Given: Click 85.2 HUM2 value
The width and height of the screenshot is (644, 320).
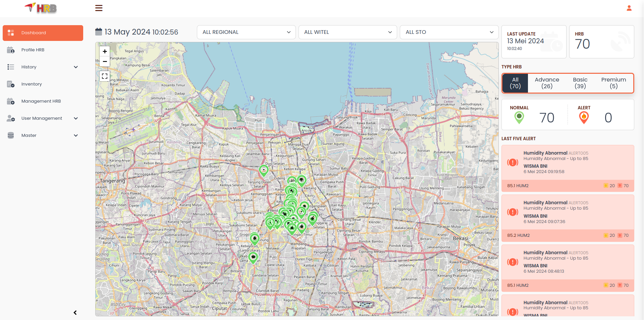Looking at the screenshot, I should coord(518,235).
